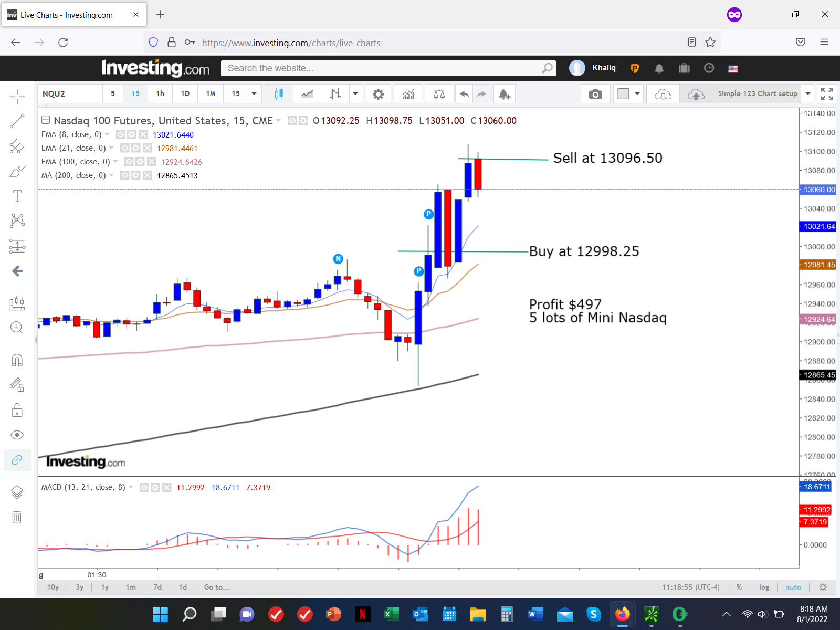Set chart range to 10y

point(53,587)
